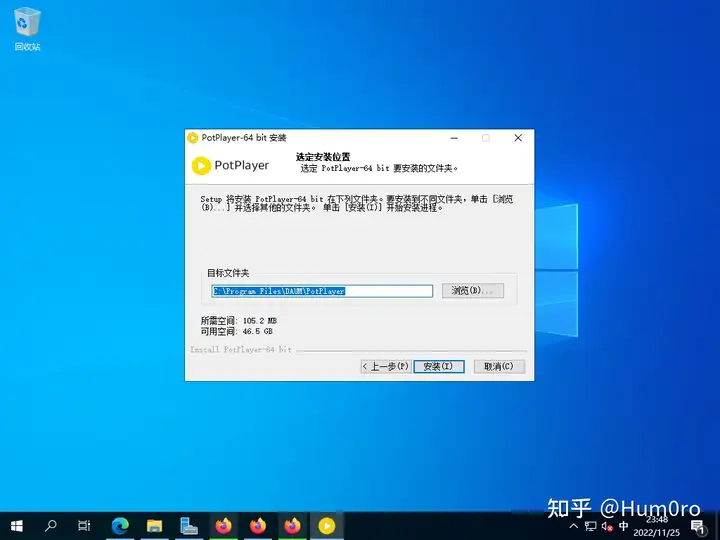Open the notification center icon
720x540 pixels.
(698, 527)
